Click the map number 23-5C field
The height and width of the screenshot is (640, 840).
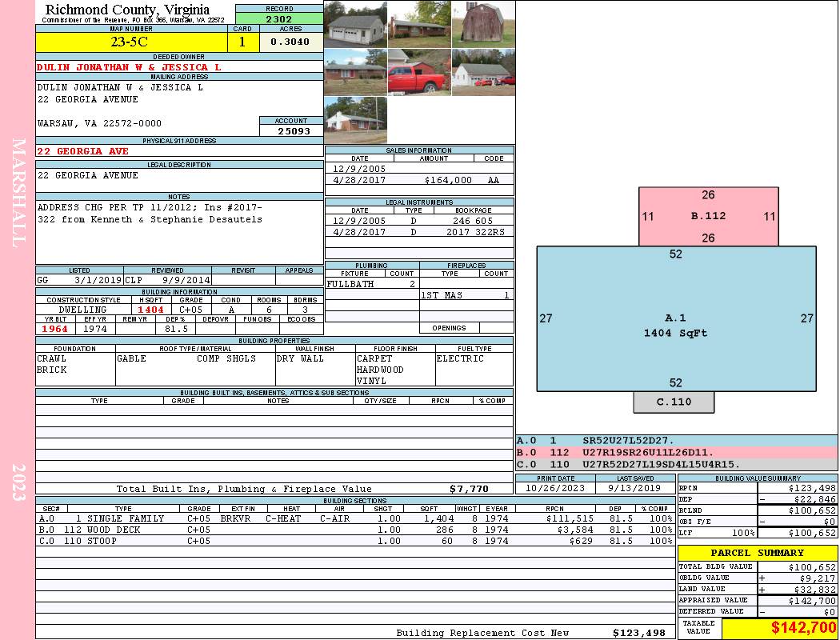(132, 42)
